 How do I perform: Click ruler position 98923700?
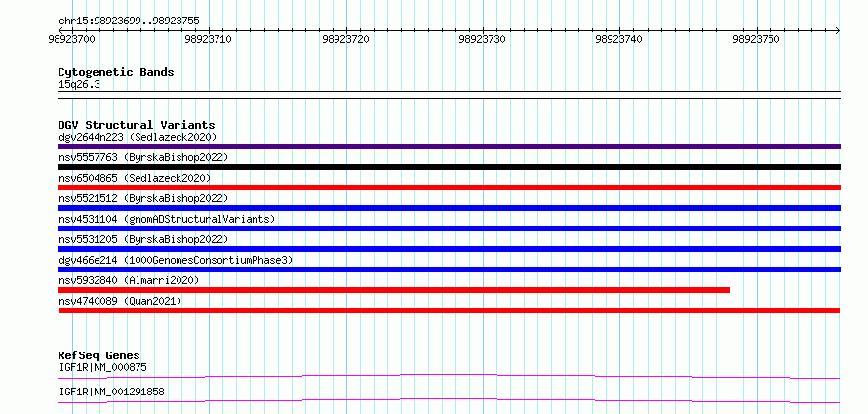click(71, 39)
